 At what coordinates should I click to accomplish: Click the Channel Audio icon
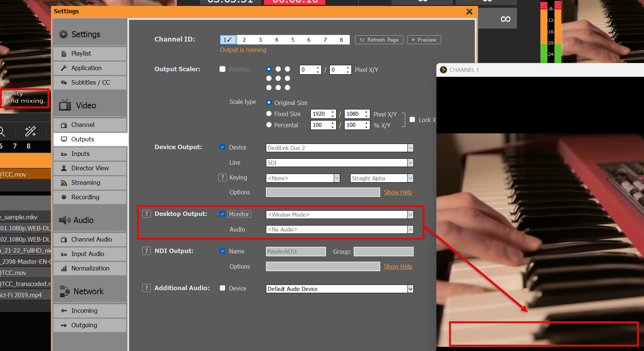coord(64,239)
